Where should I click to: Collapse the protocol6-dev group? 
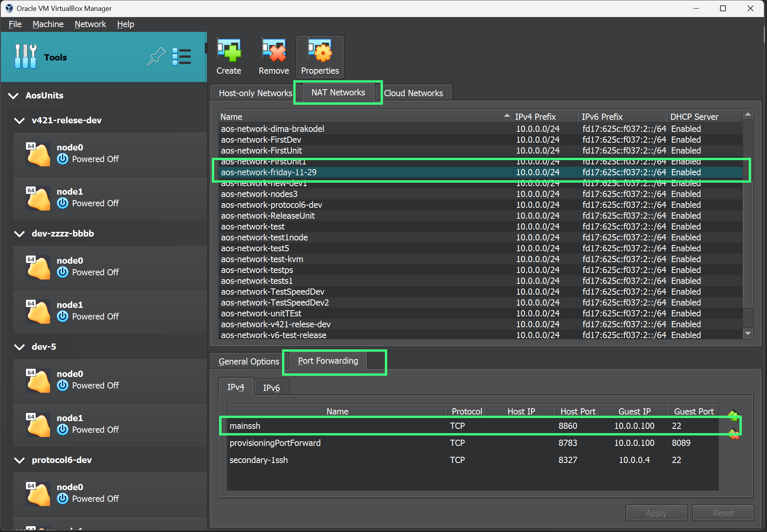coord(19,460)
